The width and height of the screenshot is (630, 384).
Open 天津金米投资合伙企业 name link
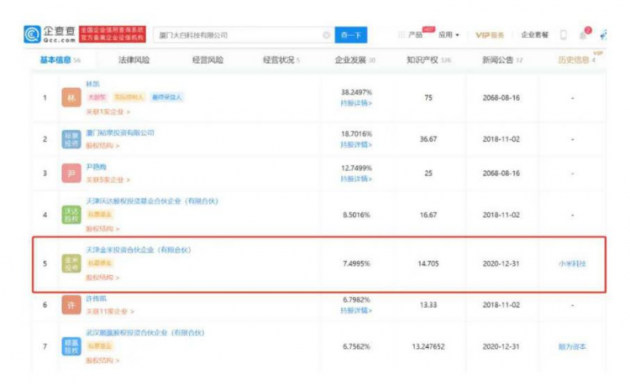139,250
